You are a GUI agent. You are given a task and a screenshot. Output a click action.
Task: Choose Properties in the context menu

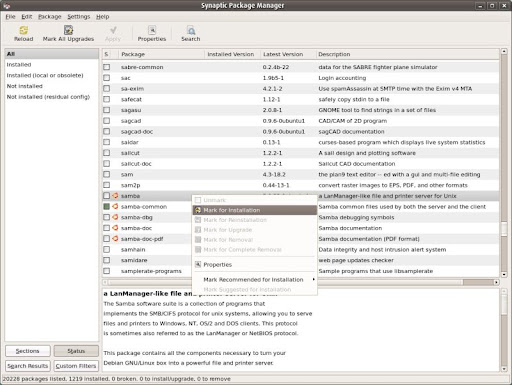click(255, 264)
